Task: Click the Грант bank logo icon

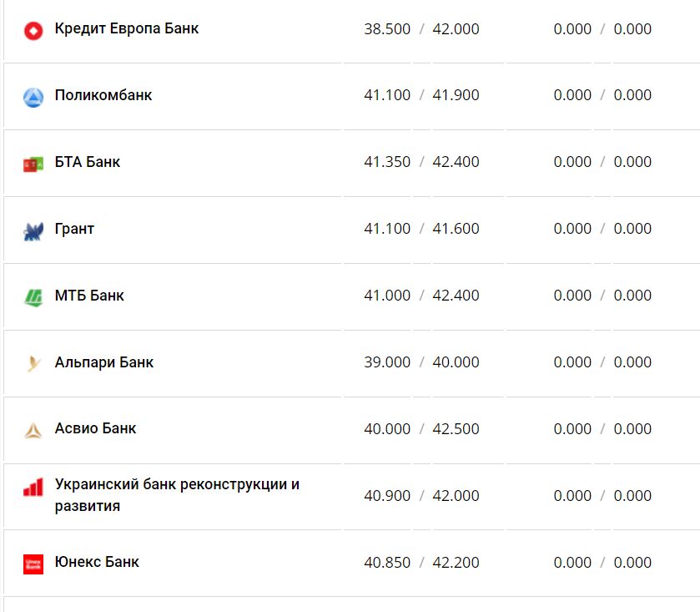Action: tap(33, 231)
